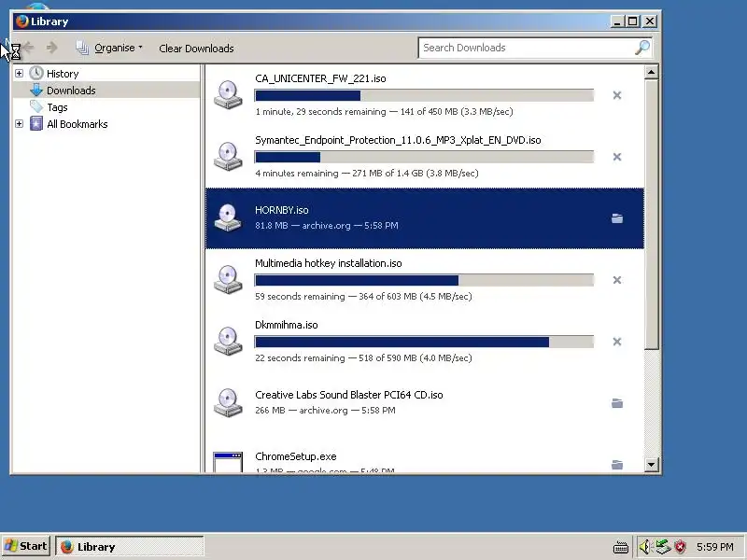Click the Firefox icon in Library title bar
747x560 pixels.
point(21,21)
